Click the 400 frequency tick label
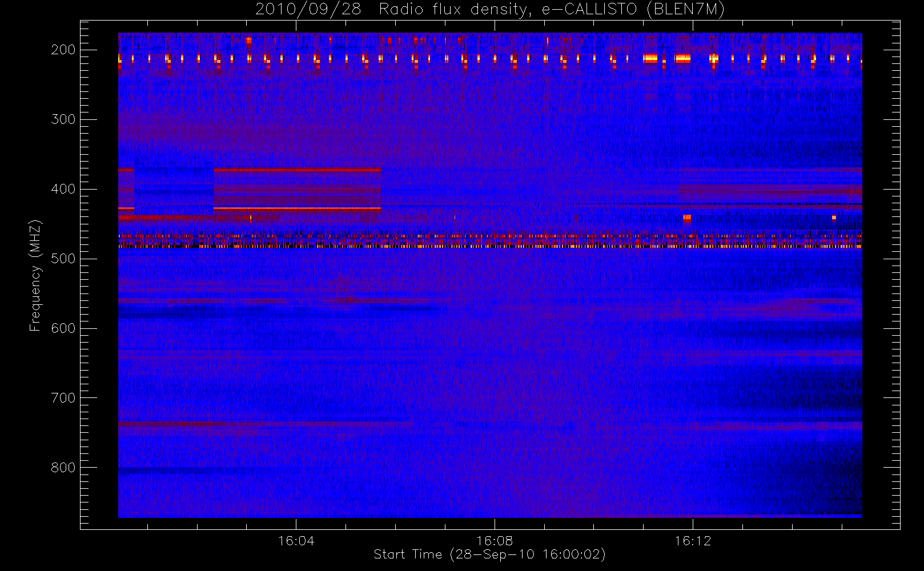 [63, 189]
